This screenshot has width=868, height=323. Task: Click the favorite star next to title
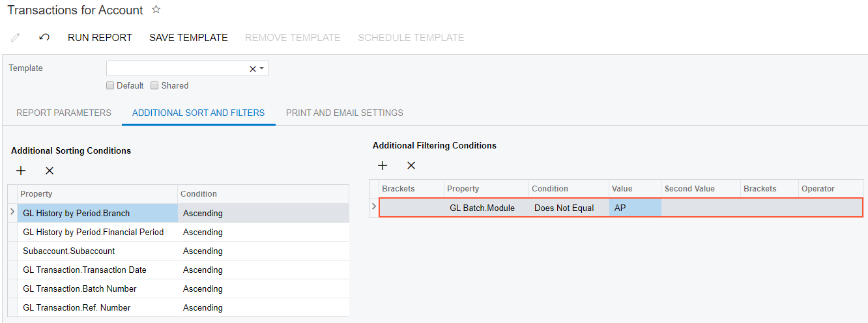156,10
